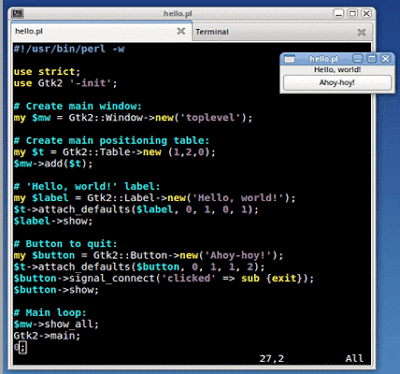Click the 'my $label = Gtk2::Label' line
The height and width of the screenshot is (374, 400).
[155, 198]
